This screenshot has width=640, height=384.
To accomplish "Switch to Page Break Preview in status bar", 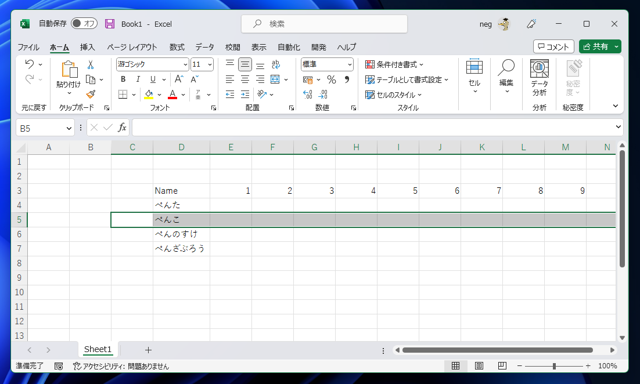I will (x=502, y=366).
